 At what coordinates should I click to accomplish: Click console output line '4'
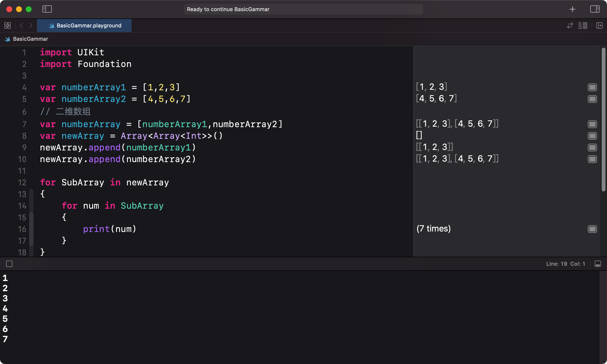point(5,308)
